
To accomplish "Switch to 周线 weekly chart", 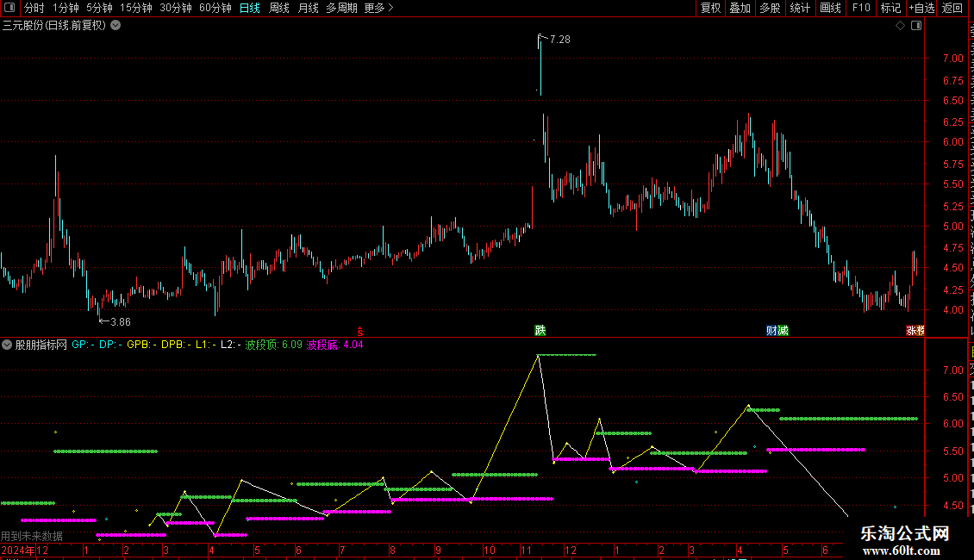I will click(279, 8).
